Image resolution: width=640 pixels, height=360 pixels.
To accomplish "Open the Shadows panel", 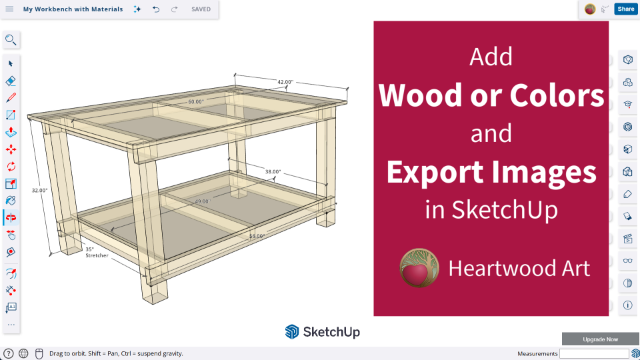I will click(x=628, y=216).
